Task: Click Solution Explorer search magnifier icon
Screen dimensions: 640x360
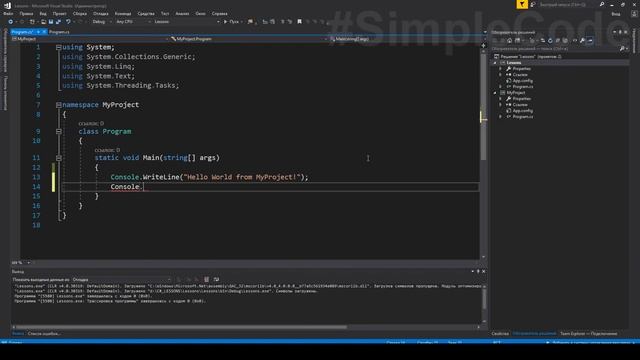Action: (x=622, y=49)
